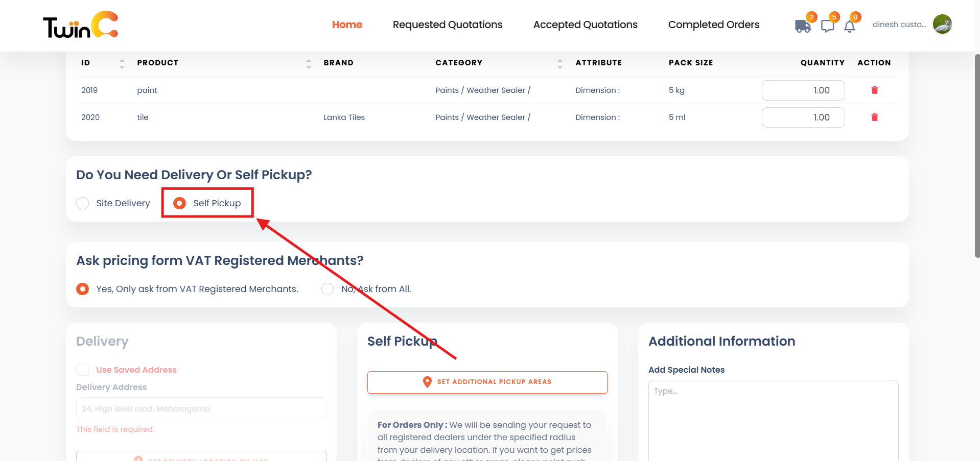
Task: Open the notifications bell icon
Action: tap(849, 27)
